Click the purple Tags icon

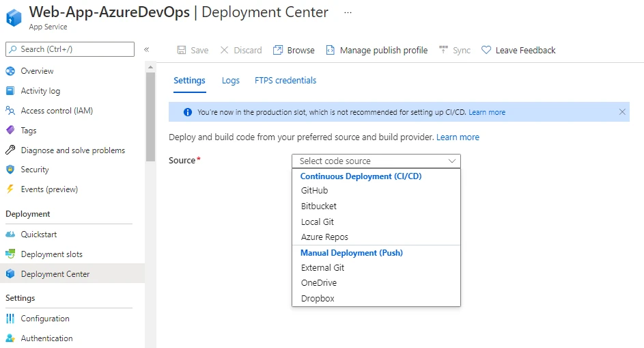pos(10,131)
